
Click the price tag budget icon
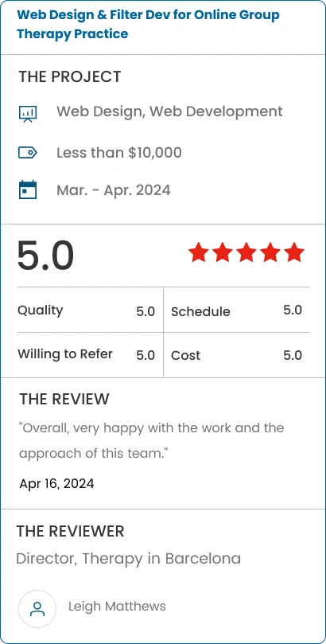28,153
